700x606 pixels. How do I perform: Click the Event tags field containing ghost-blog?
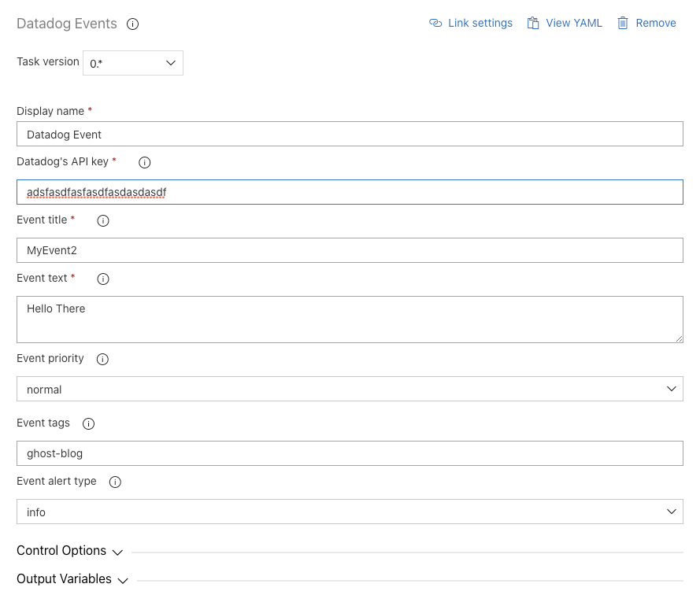[x=350, y=453]
